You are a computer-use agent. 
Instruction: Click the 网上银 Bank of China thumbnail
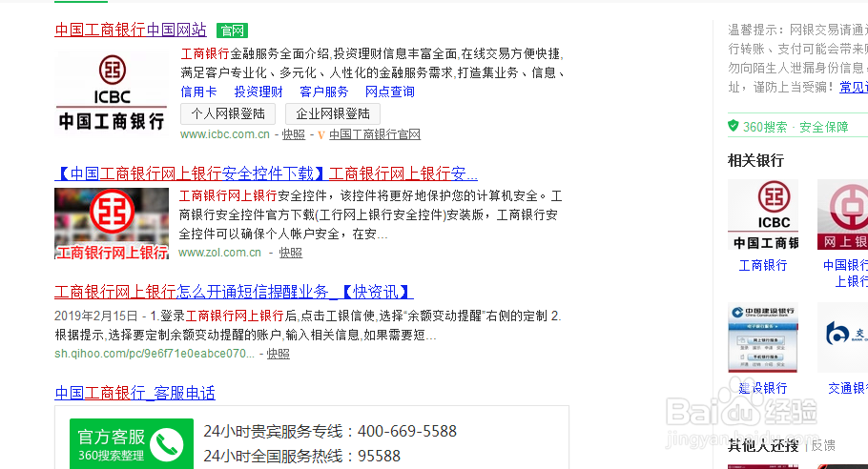point(842,214)
